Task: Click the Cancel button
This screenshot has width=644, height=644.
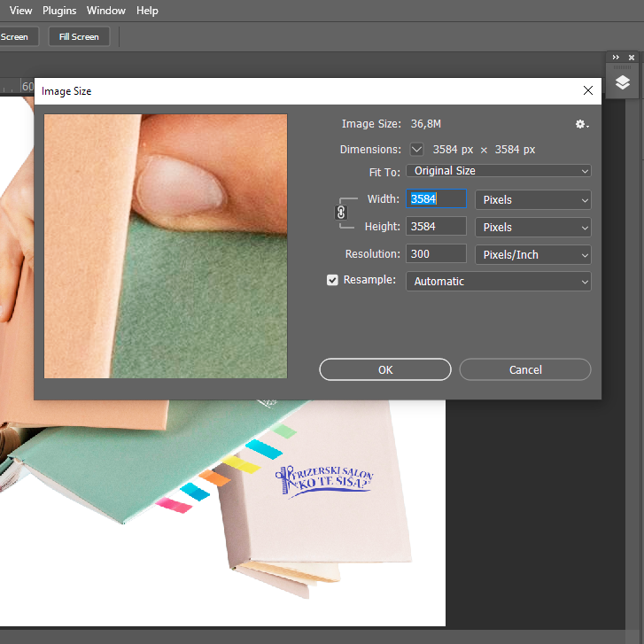Action: (525, 369)
